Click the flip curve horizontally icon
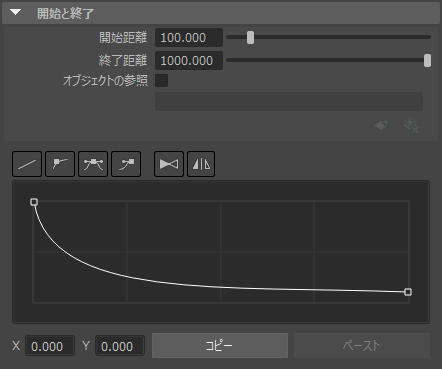This screenshot has width=442, height=369. point(169,164)
